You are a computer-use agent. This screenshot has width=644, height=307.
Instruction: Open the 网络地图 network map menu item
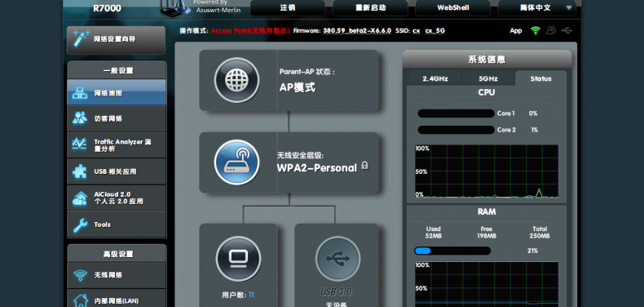117,93
